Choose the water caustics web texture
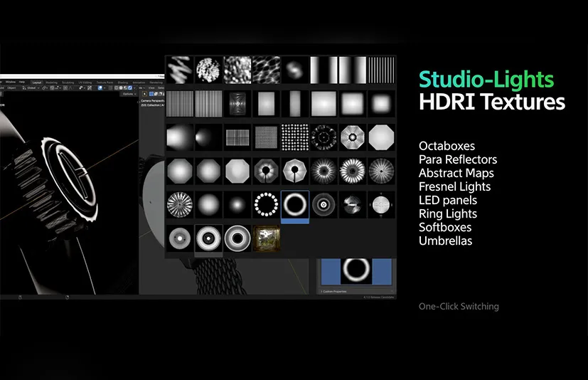Viewport: 588px width, 380px height. click(266, 70)
